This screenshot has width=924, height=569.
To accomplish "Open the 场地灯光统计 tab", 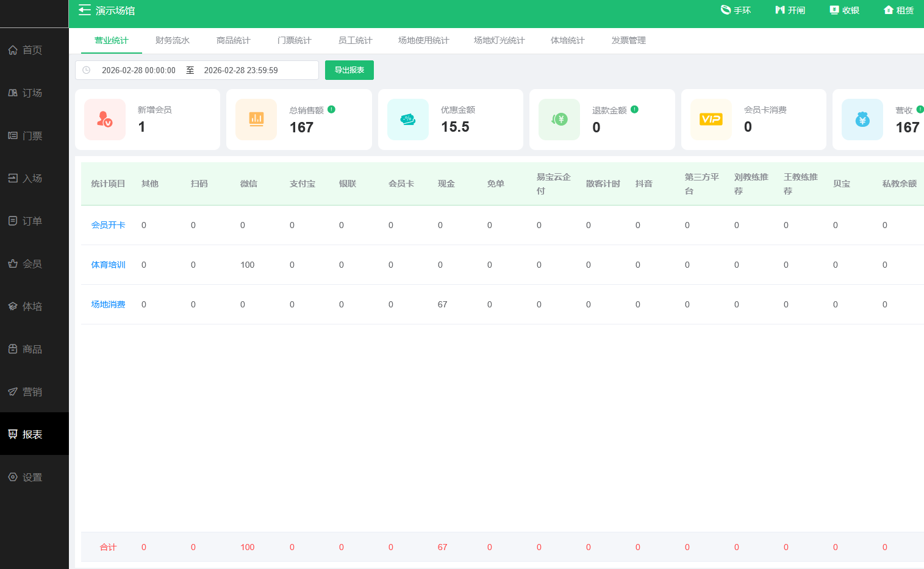I will click(x=499, y=40).
